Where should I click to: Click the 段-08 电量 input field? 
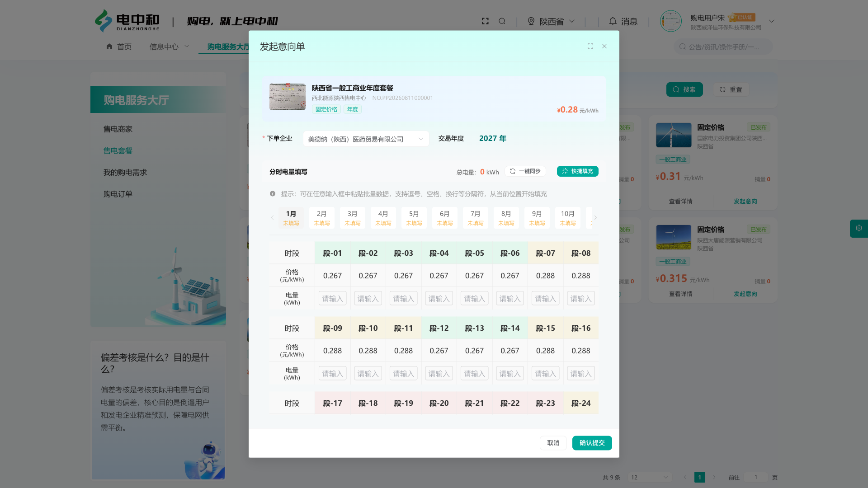coord(581,298)
